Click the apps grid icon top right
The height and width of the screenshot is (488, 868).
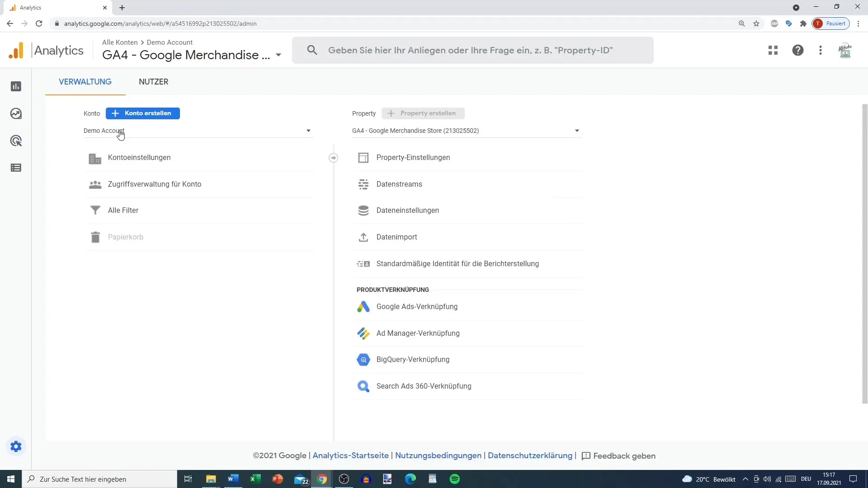773,50
